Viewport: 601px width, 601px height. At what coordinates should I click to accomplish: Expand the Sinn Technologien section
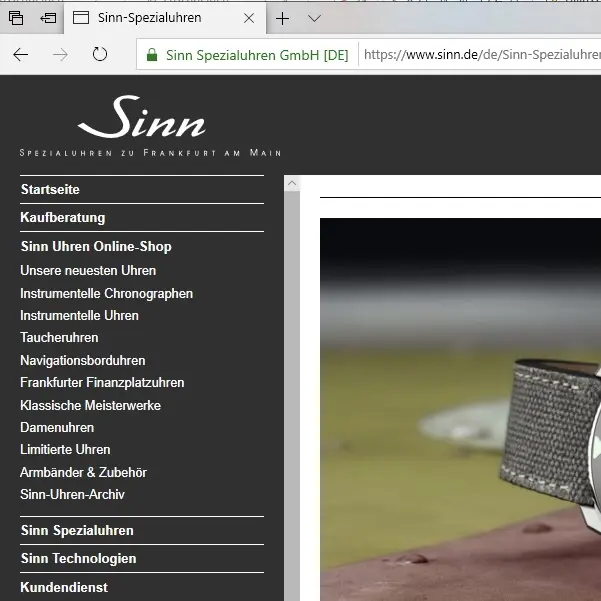point(78,558)
